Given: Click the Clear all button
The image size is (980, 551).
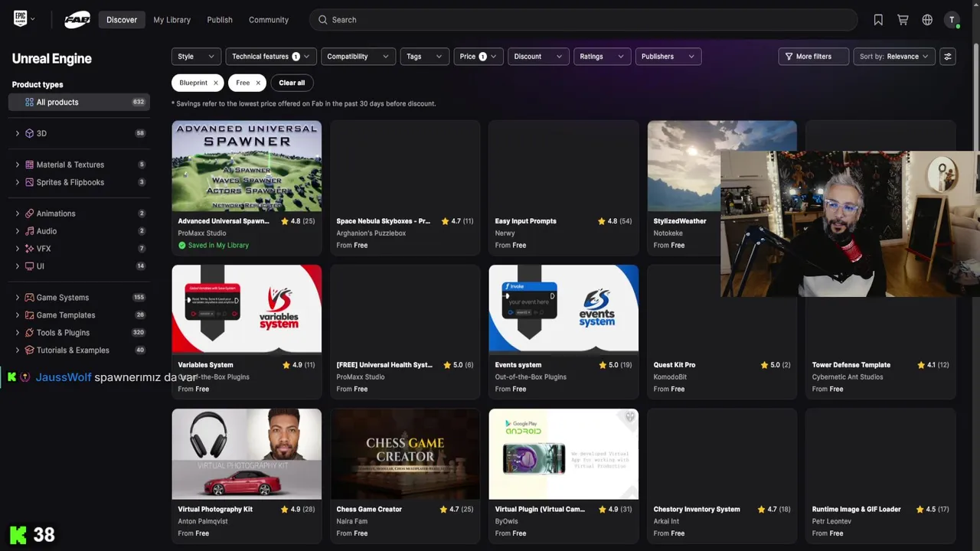Looking at the screenshot, I should point(292,83).
